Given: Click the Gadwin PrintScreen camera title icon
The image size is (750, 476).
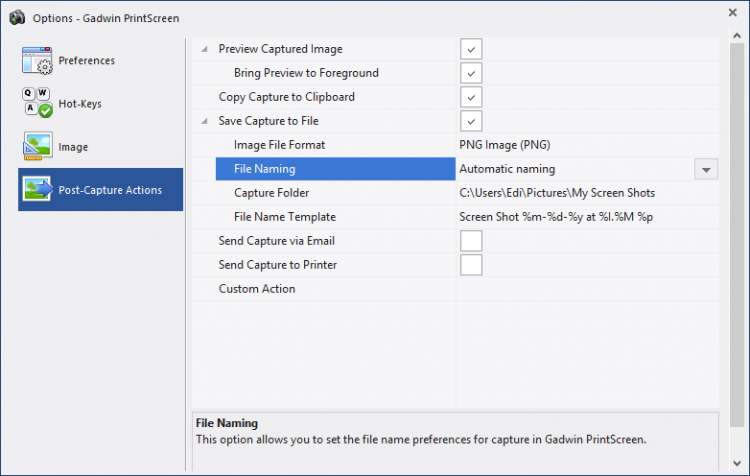Looking at the screenshot, I should pos(16,17).
